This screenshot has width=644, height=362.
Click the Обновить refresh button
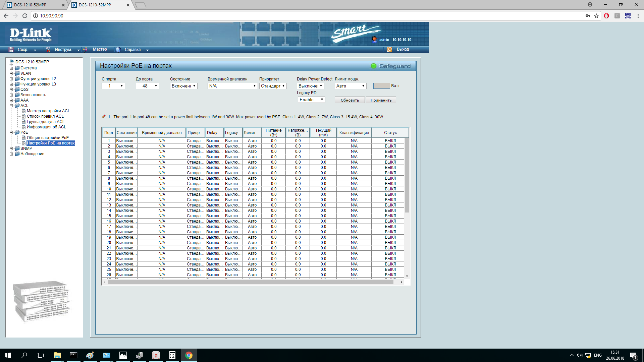click(x=350, y=100)
